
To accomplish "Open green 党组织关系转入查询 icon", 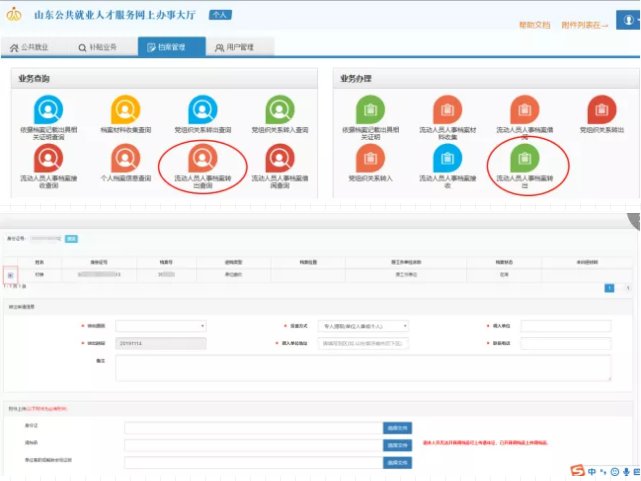I will [x=279, y=108].
